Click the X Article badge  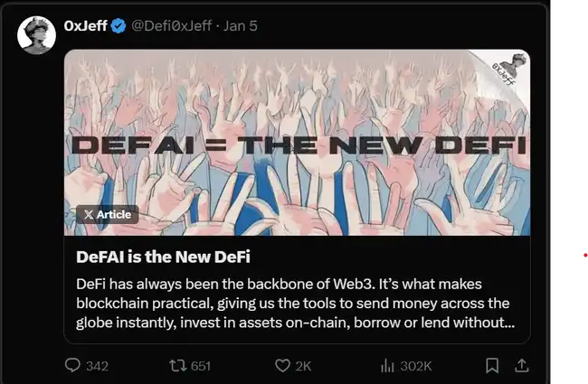pos(106,214)
